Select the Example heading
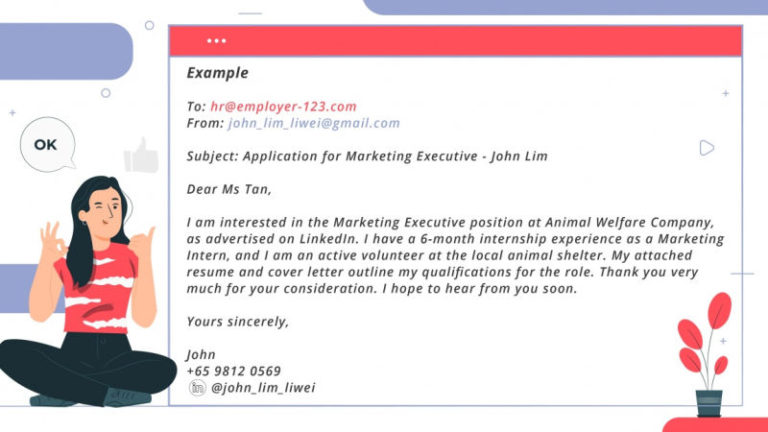The width and height of the screenshot is (768, 432). 217,73
